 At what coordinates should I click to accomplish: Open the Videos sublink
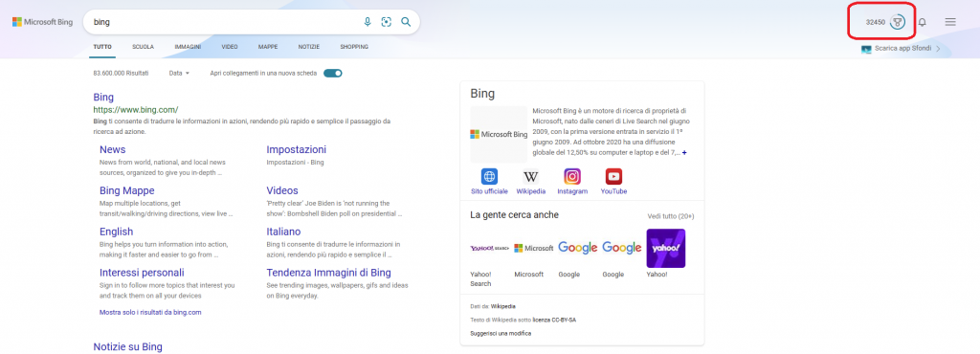point(282,190)
